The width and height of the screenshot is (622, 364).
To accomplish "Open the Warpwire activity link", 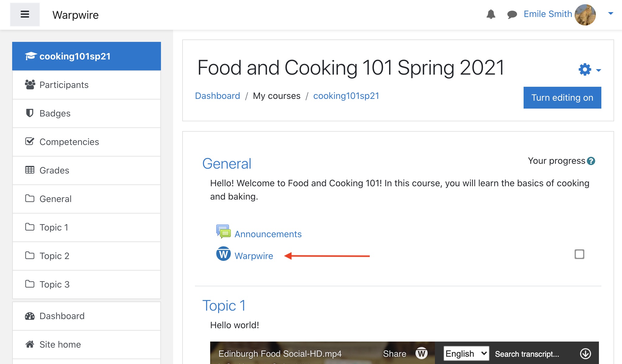I will point(254,256).
